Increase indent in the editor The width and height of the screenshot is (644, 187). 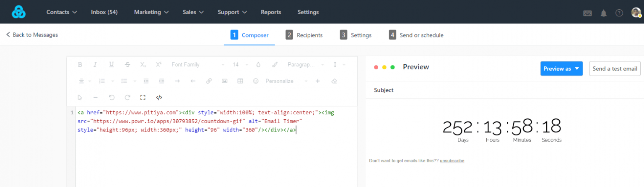(x=161, y=81)
